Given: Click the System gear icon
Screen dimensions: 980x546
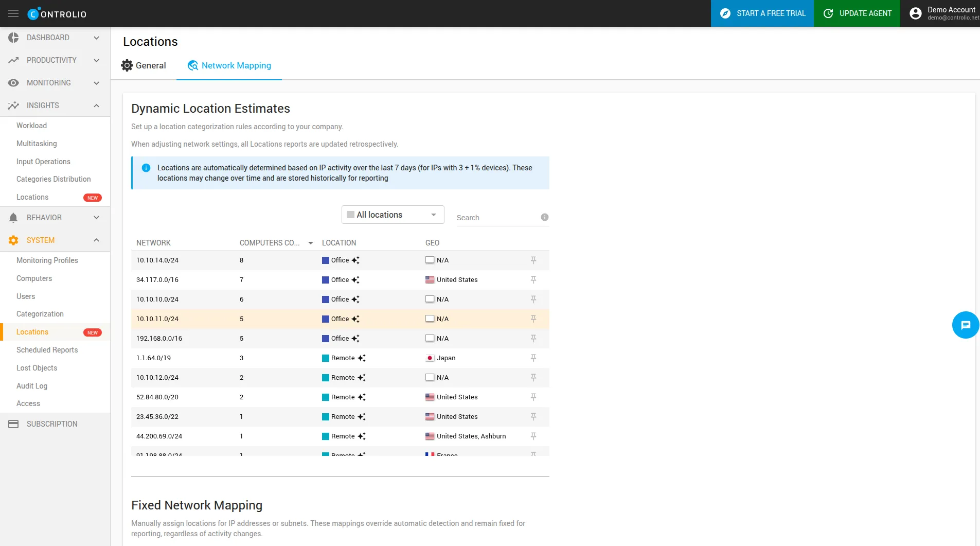Looking at the screenshot, I should 13,240.
